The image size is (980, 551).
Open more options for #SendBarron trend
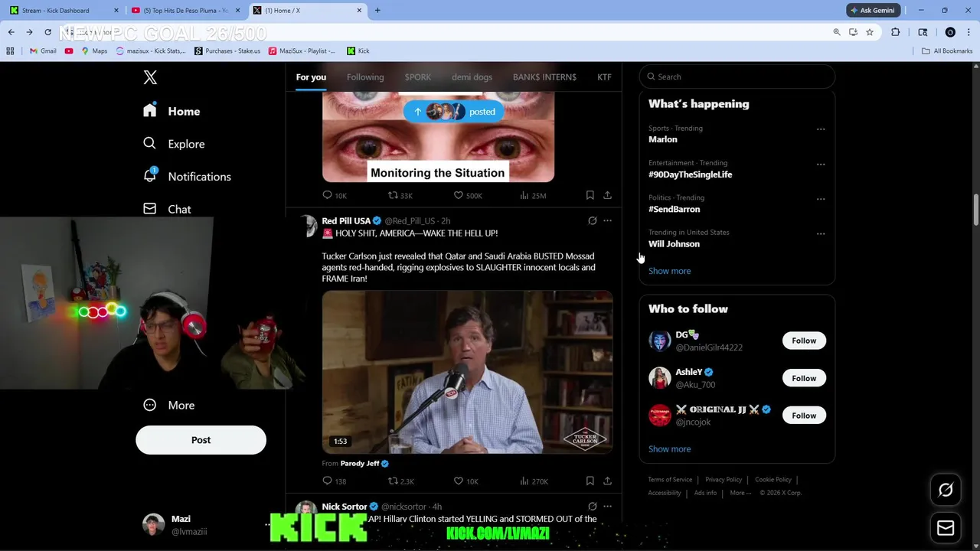[821, 199]
